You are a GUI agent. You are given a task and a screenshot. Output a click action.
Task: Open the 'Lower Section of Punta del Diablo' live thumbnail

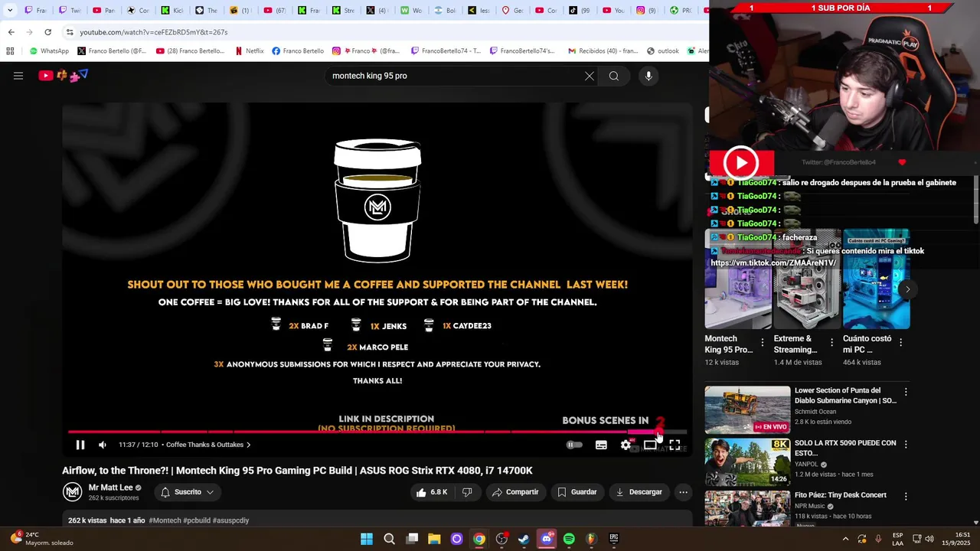[x=747, y=409]
